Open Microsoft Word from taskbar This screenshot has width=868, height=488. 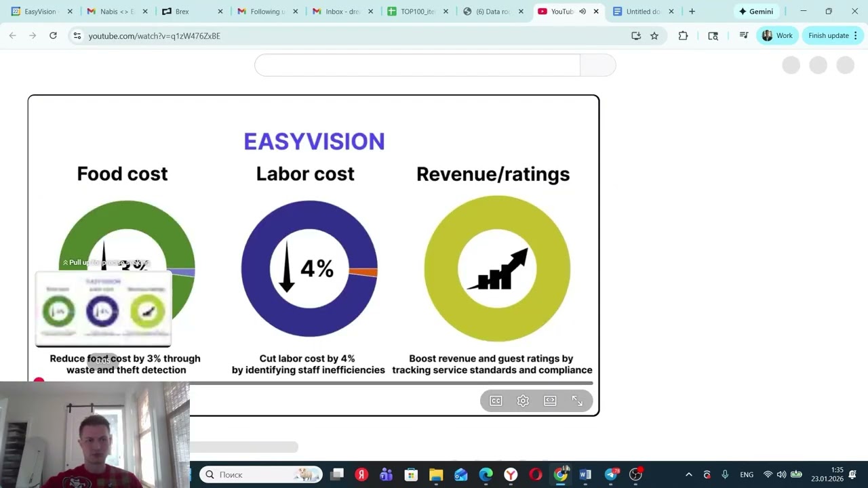pos(585,474)
